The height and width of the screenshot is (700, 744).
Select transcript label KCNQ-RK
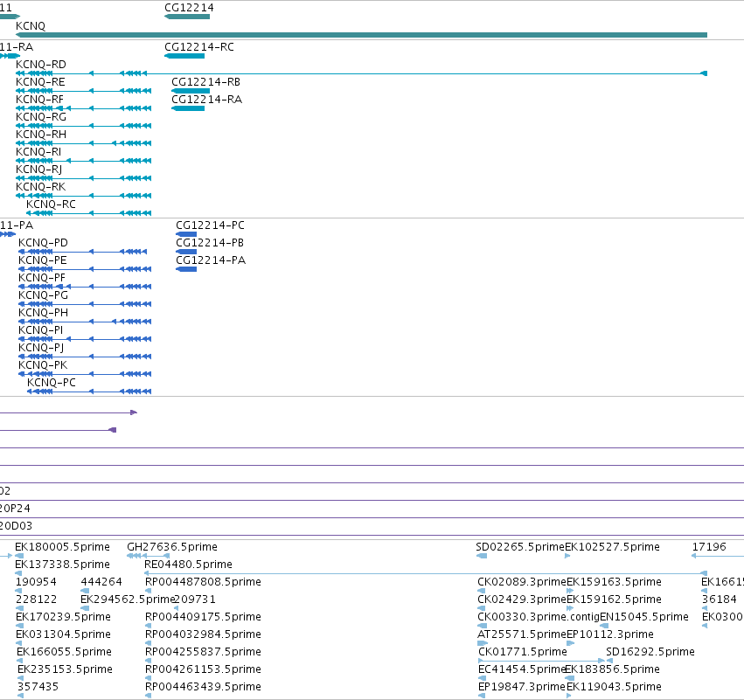(x=41, y=187)
